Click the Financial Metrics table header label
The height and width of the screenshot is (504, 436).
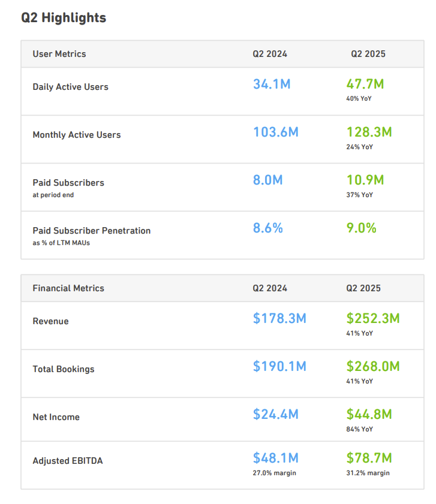(x=68, y=288)
